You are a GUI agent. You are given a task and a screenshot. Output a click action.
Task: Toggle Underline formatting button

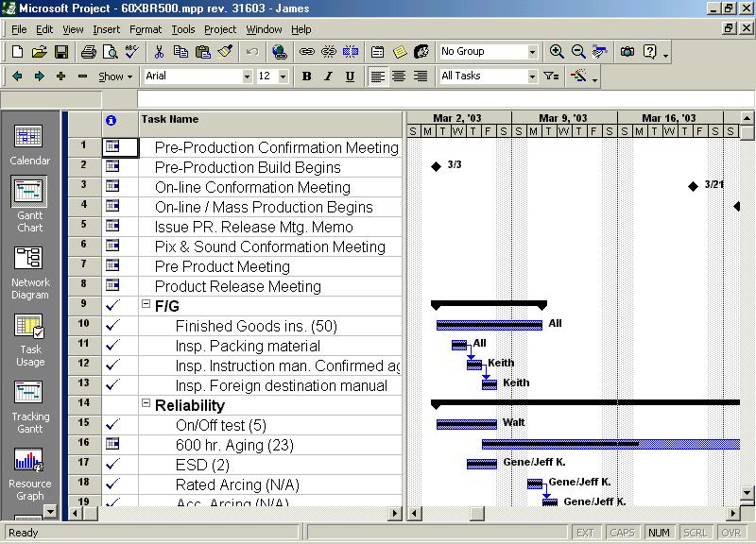350,76
